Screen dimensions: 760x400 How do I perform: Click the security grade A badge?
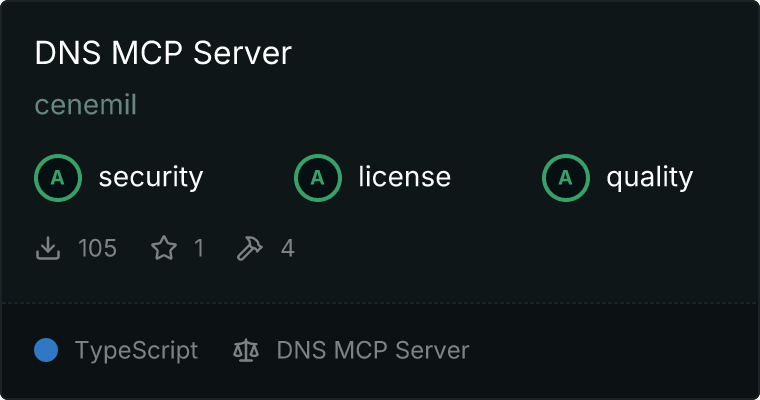click(x=58, y=178)
